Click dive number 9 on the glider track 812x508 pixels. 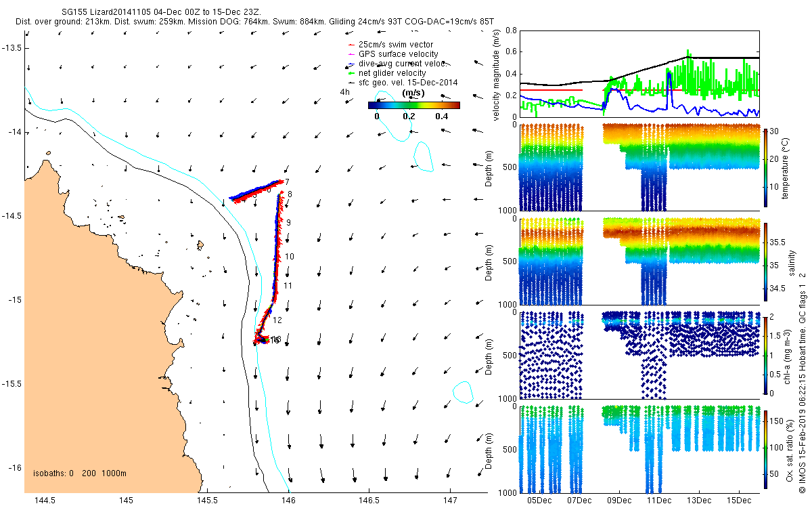288,222
